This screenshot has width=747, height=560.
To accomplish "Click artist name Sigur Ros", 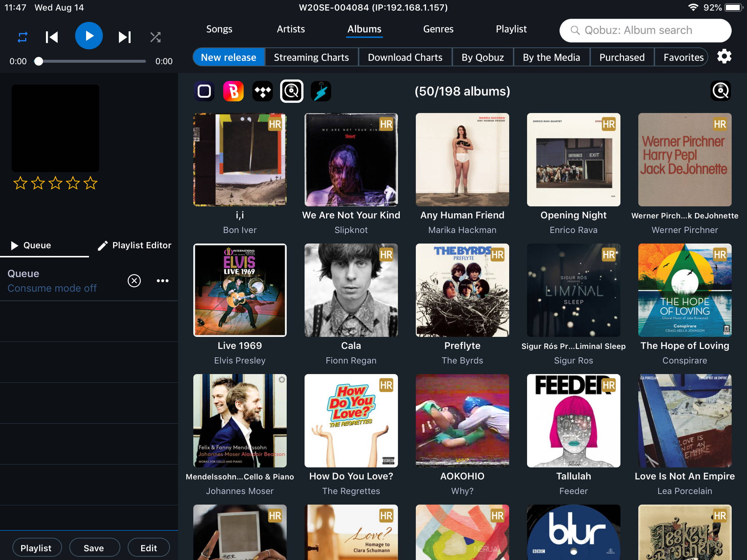I will tap(573, 361).
